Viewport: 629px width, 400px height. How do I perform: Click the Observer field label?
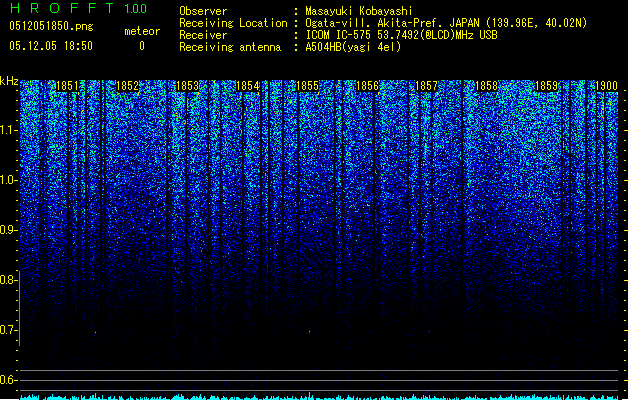[x=203, y=11]
